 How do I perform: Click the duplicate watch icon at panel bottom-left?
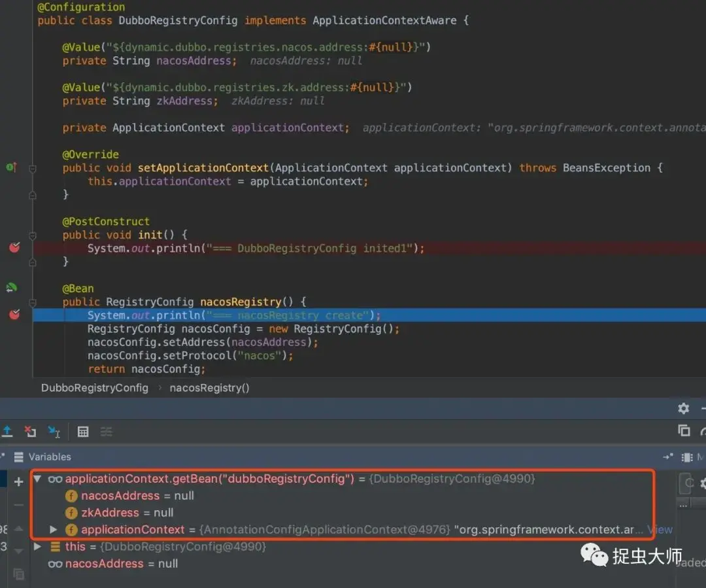click(x=18, y=574)
